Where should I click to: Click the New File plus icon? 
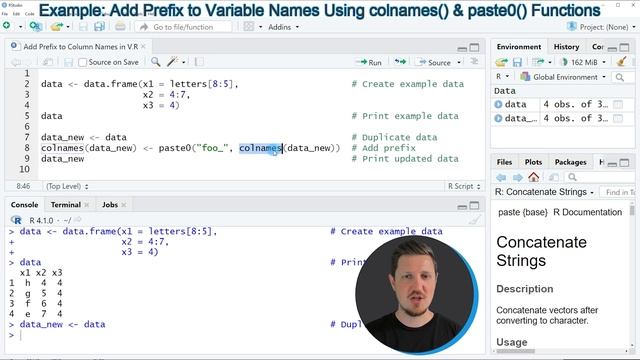pyautogui.click(x=7, y=26)
